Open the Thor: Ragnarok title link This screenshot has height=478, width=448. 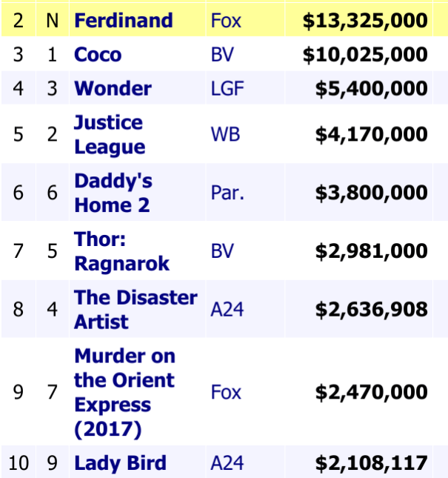click(x=121, y=251)
